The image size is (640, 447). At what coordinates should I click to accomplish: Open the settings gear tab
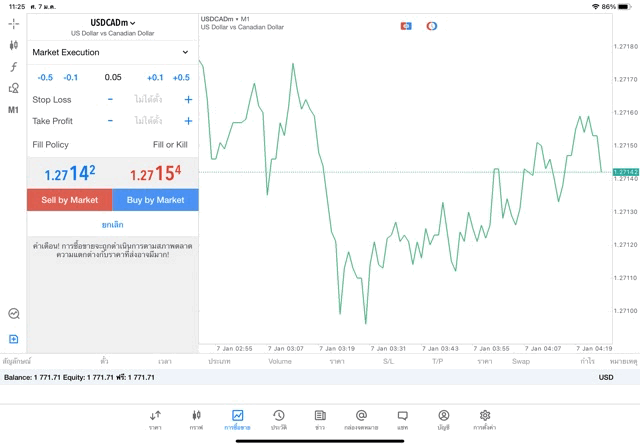(485, 420)
